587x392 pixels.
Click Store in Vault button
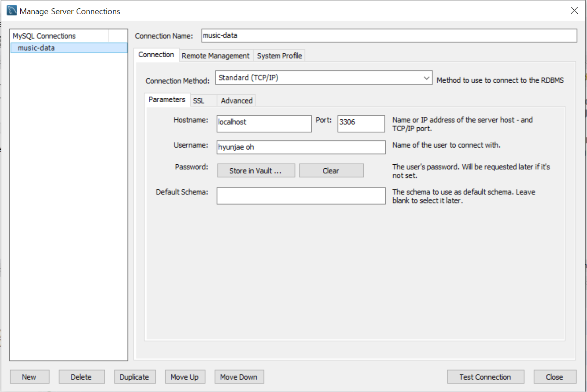point(255,170)
